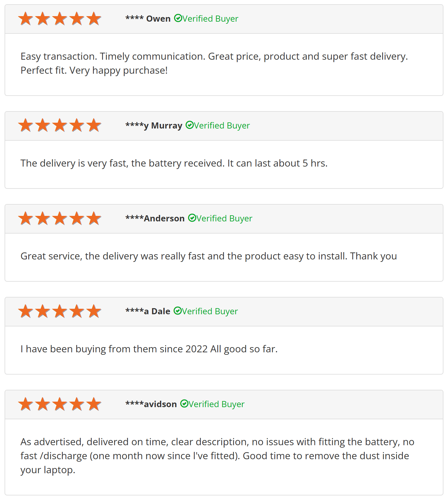
Task: Click the fifth star in Murray's rating
Action: pyautogui.click(x=94, y=125)
